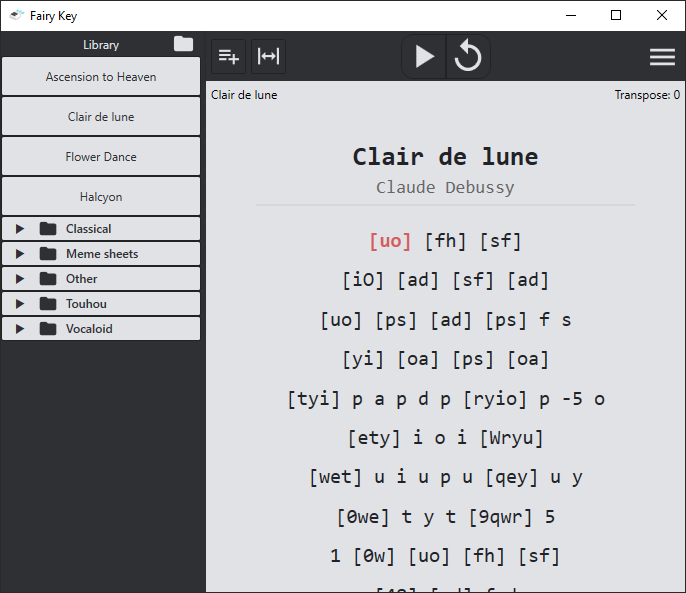Click the Claude Debussy composer name

coord(445,187)
